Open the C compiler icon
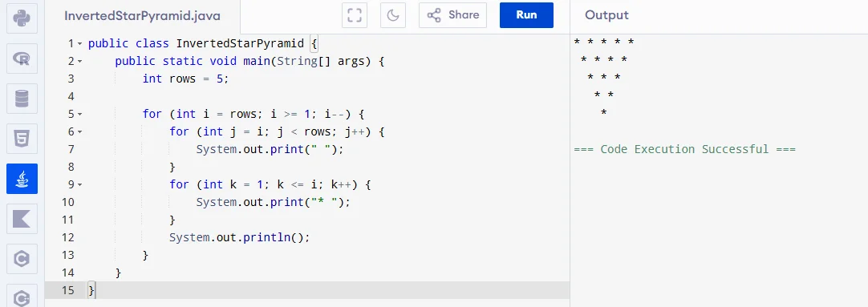This screenshot has height=307, width=868. click(x=22, y=259)
